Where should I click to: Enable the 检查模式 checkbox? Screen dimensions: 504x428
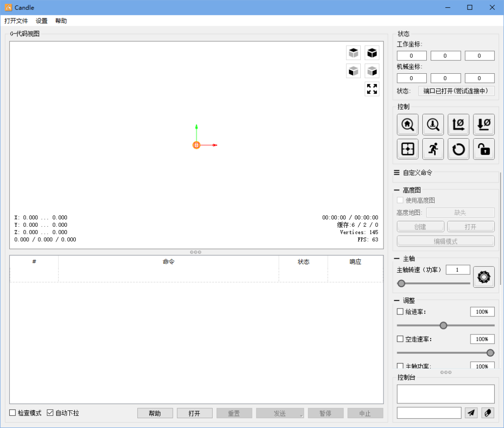tap(13, 413)
